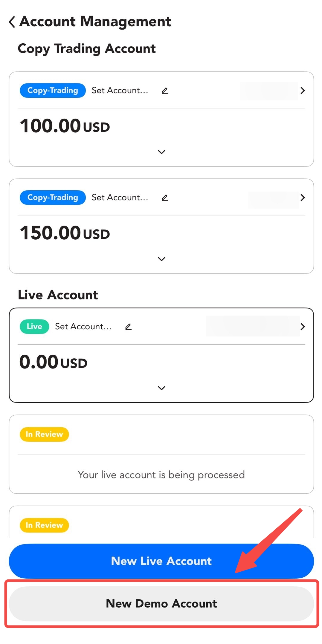322x644 pixels.
Task: Edit name of the 150.00 USD account
Action: [x=165, y=198]
